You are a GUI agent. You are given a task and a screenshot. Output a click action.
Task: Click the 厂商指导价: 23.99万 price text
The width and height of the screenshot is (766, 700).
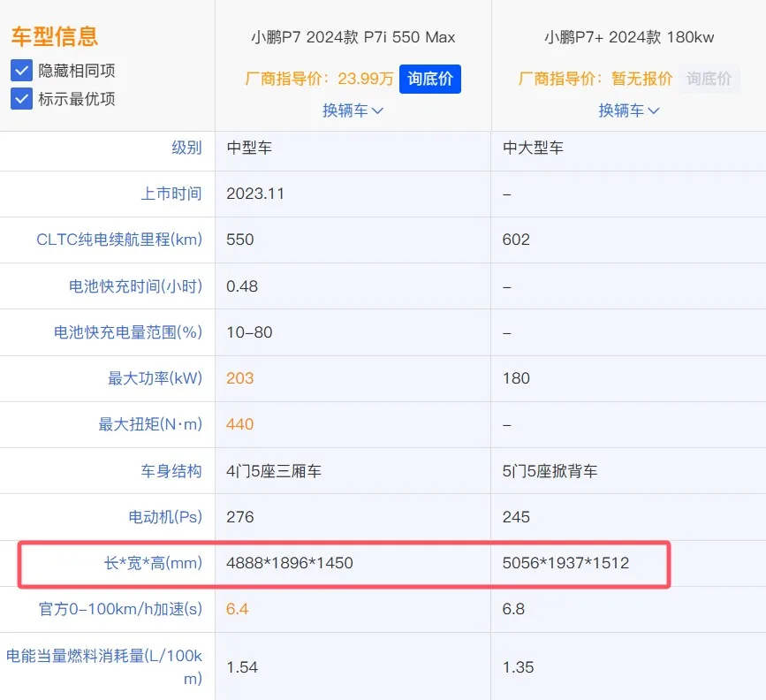pos(320,79)
